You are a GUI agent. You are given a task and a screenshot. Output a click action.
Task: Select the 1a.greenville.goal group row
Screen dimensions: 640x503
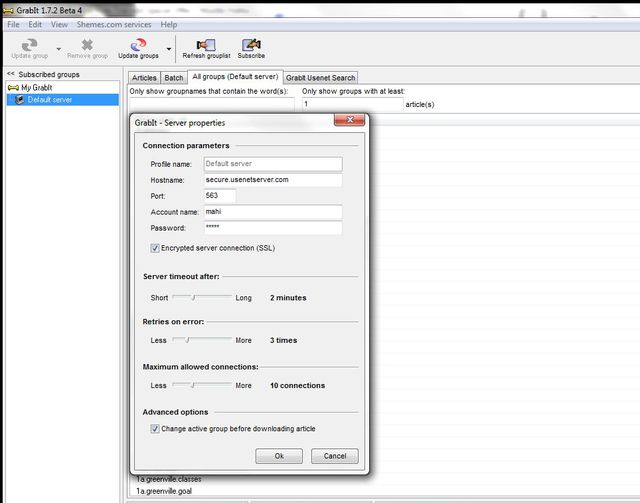164,491
